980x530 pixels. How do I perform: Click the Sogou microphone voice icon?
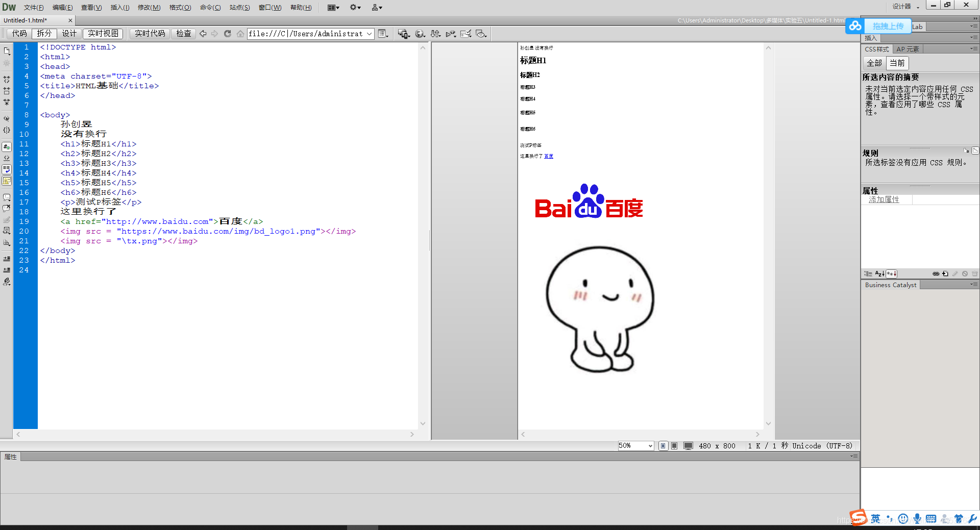(917, 519)
